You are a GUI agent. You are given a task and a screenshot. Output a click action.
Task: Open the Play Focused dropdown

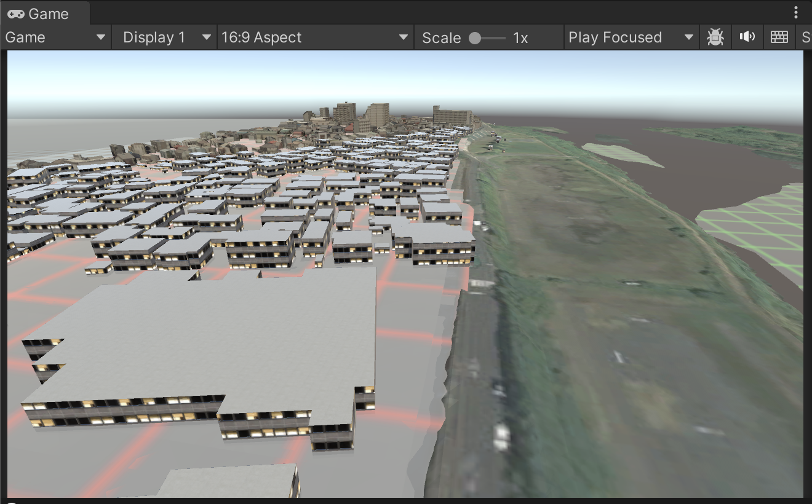pos(631,37)
